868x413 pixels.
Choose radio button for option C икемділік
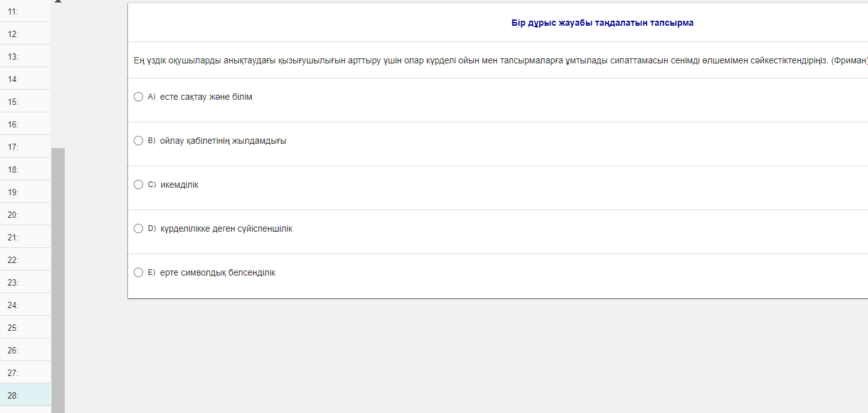139,185
